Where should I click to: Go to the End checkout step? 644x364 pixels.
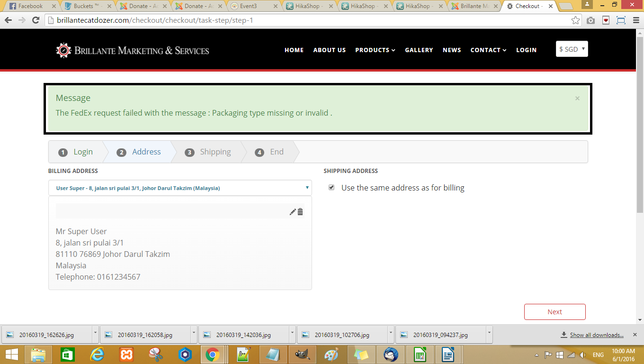point(269,152)
